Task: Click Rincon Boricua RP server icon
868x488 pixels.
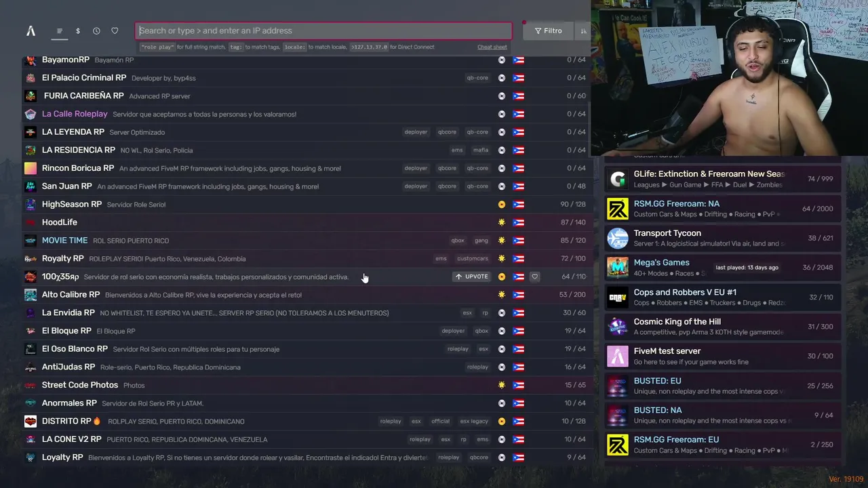Action: (31, 168)
